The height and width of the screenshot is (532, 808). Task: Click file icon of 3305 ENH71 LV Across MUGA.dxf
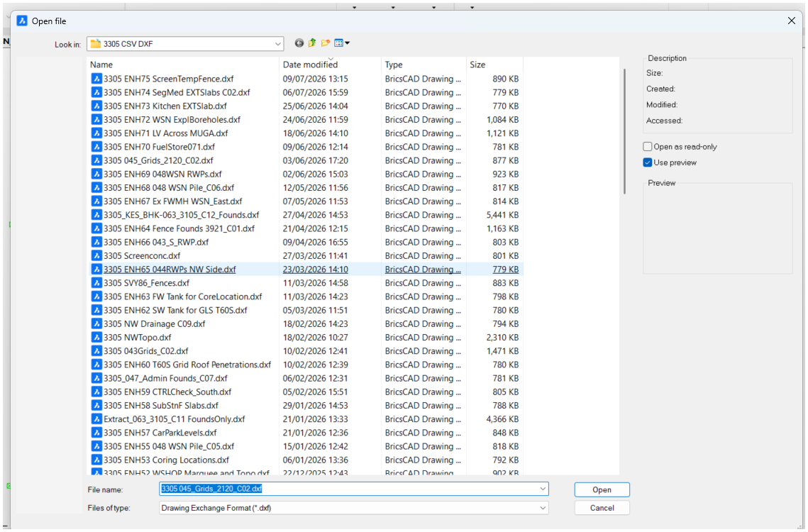(96, 133)
